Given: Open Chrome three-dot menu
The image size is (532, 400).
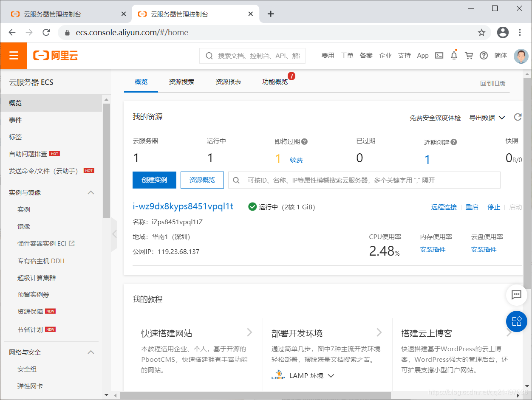Looking at the screenshot, I should [x=520, y=32].
